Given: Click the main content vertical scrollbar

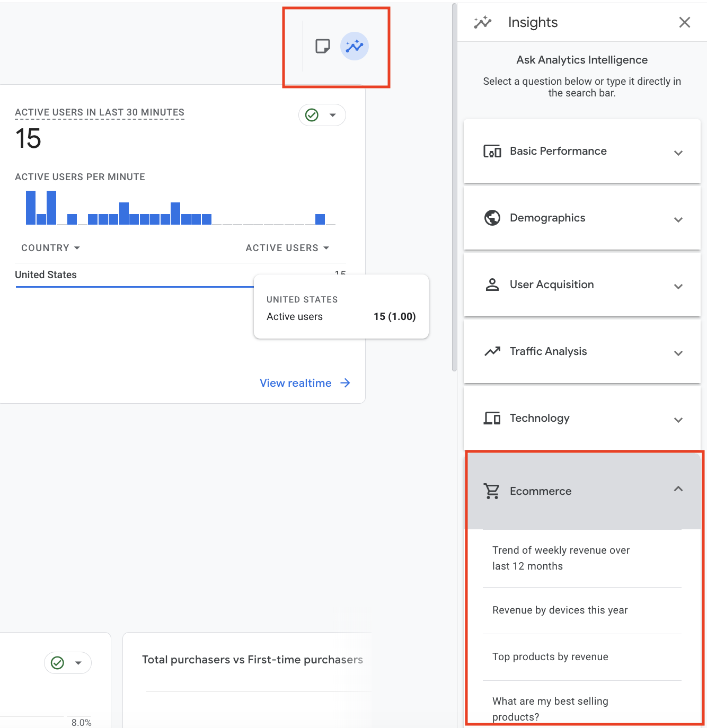Looking at the screenshot, I should [454, 188].
